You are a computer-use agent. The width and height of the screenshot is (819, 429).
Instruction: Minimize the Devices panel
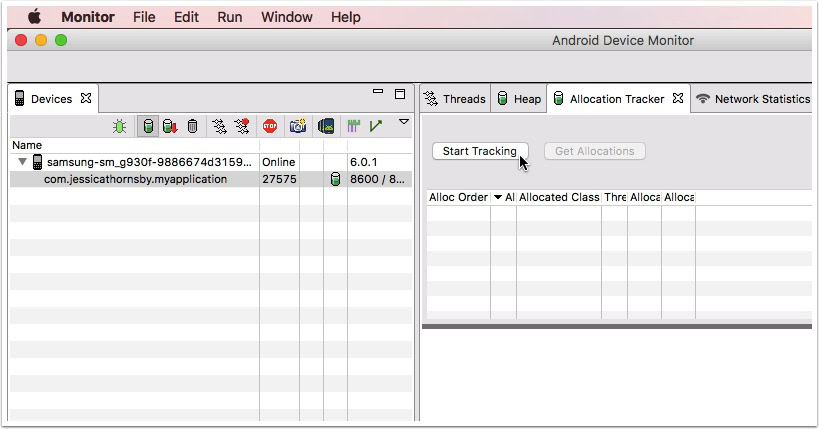coord(378,91)
